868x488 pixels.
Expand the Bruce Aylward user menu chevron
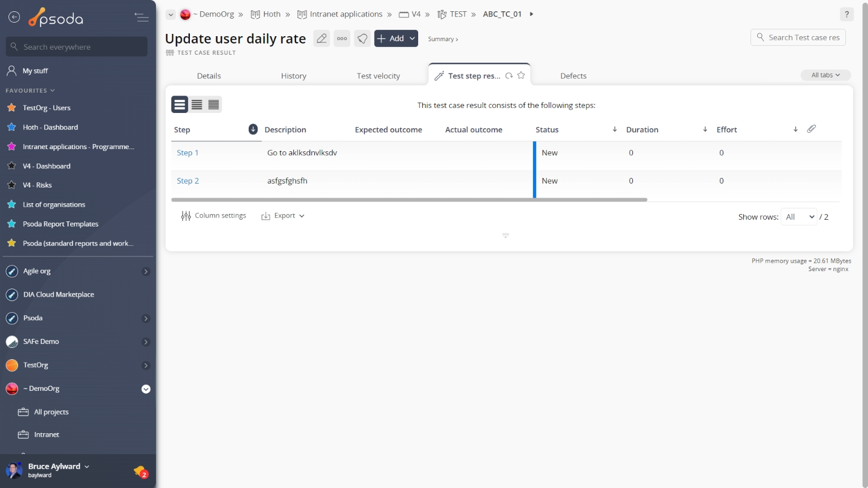87,467
